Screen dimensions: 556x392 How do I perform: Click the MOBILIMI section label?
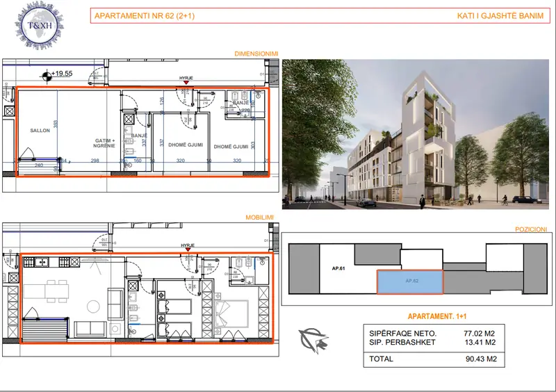(259, 218)
